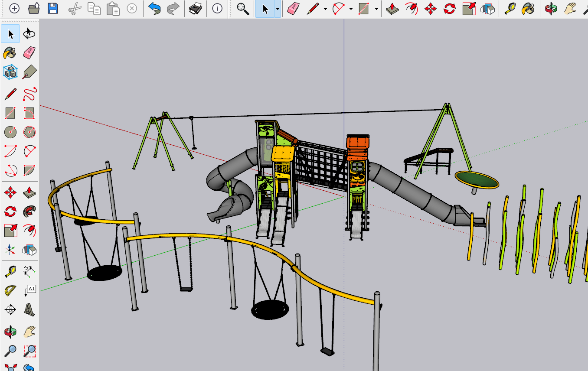This screenshot has height=371, width=588.
Task: Pick the Rectangle tool in the left palette
Action: coord(10,113)
